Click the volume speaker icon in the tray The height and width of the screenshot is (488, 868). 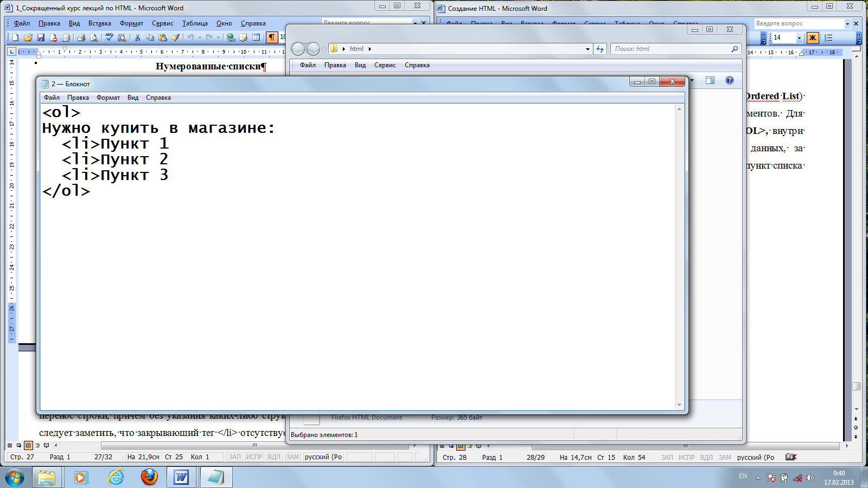pyautogui.click(x=810, y=478)
